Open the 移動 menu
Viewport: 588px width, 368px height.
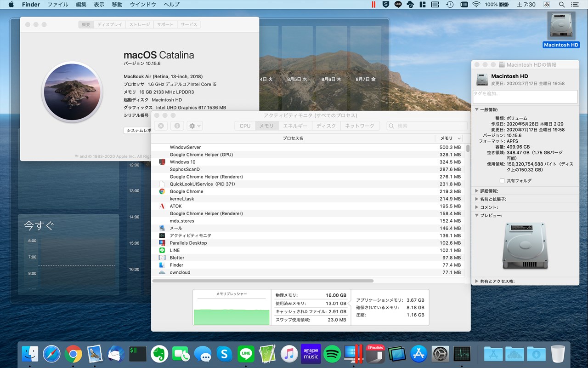(117, 5)
